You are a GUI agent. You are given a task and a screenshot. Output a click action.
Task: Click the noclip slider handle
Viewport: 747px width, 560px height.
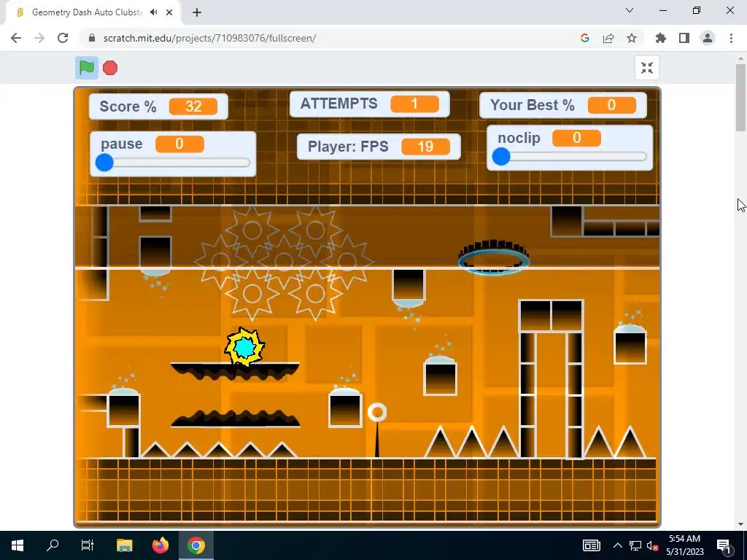[501, 156]
